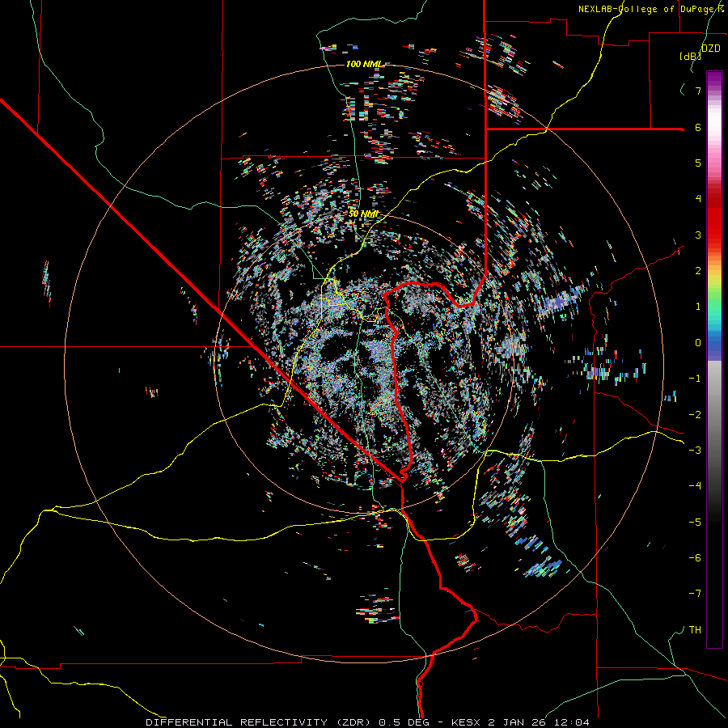
Task: Click the "DZD" product label
Action: (x=711, y=48)
